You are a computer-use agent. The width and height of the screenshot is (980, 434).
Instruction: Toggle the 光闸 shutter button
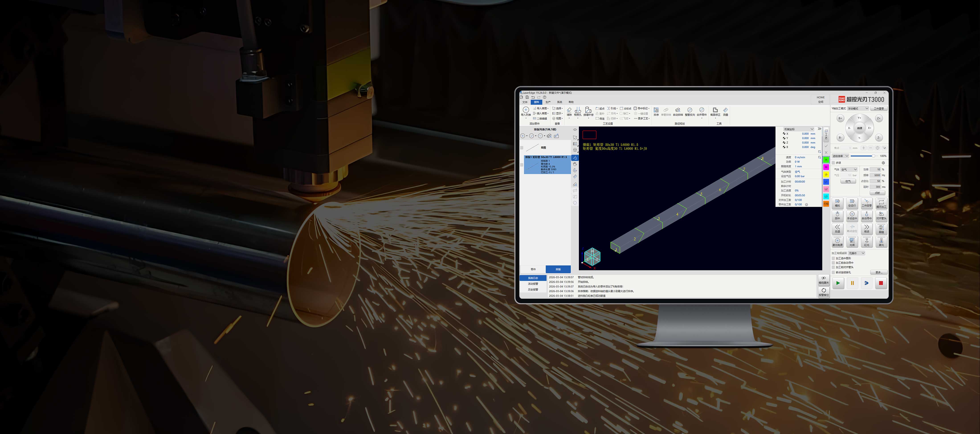point(852,242)
